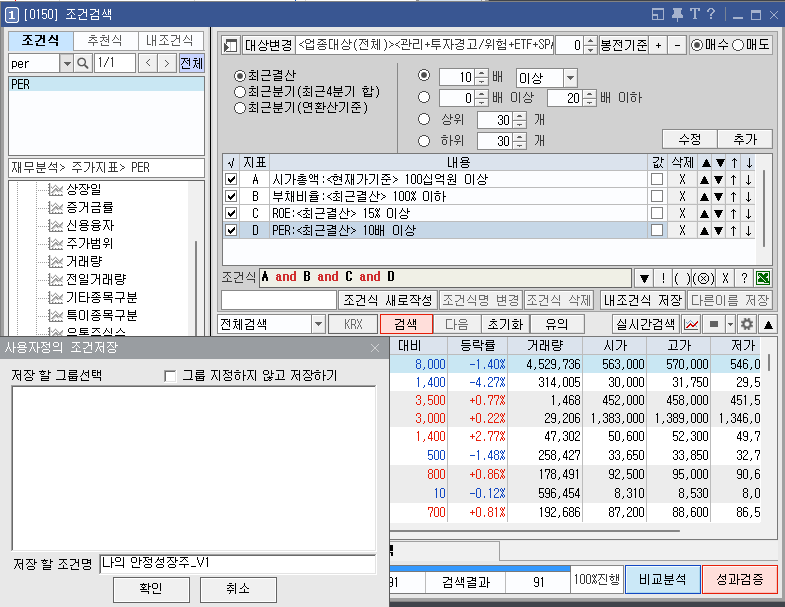The image size is (785, 607).
Task: Uncheck condition A 시가총액 checkbox
Action: [231, 179]
